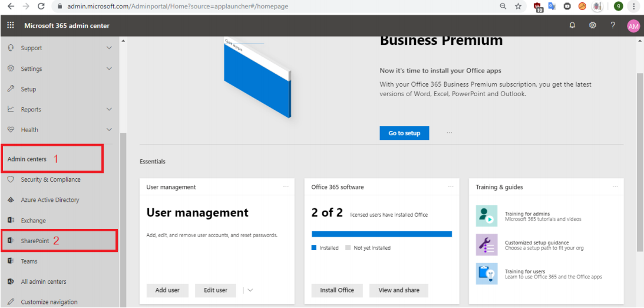Open the green Chrome profile icon

[619, 6]
